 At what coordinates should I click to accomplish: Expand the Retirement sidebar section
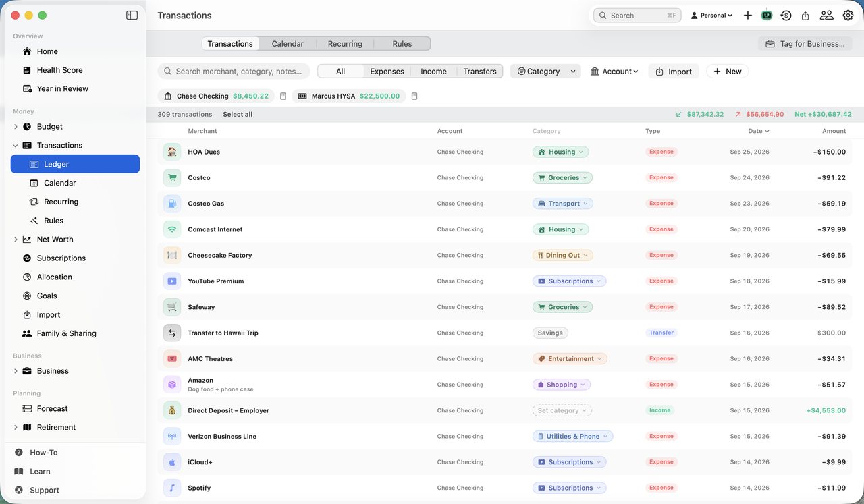(16, 428)
